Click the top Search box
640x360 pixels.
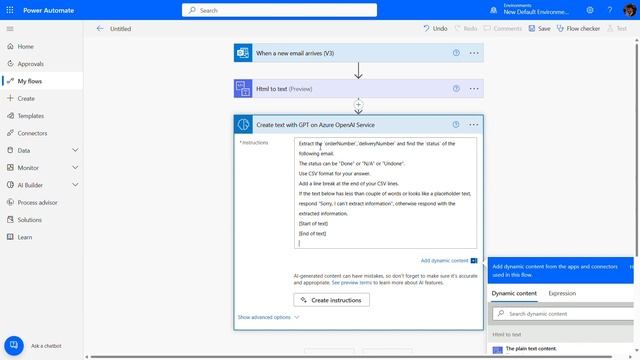point(280,10)
